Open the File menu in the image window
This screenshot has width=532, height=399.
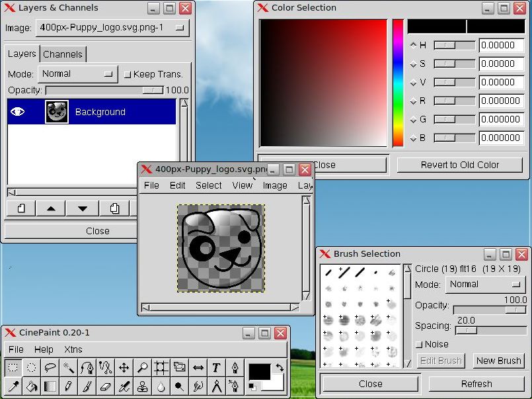pos(151,185)
